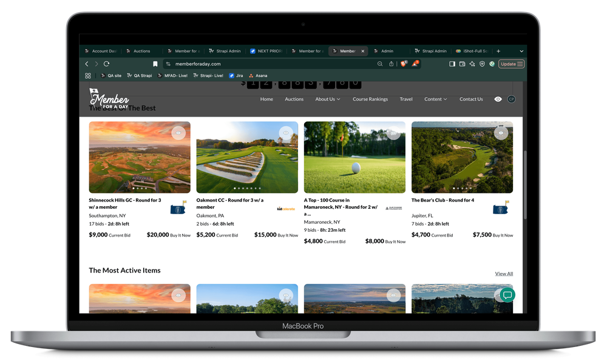
Task: Click the Update menu button
Action: click(511, 64)
